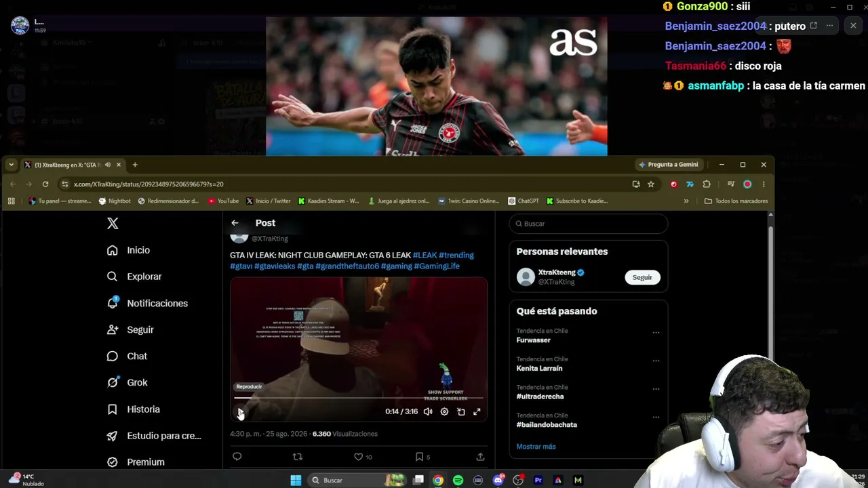Pop out the stream chat window
The height and width of the screenshot is (488, 868).
click(813, 26)
